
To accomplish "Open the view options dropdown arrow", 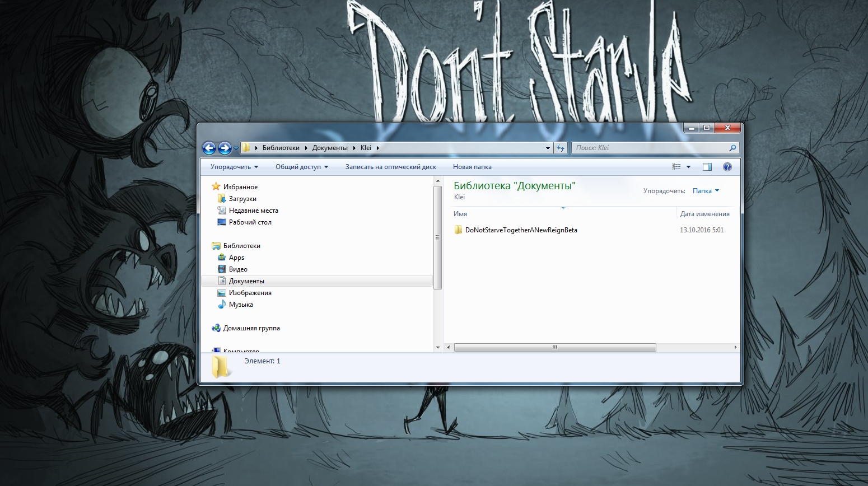I will [x=689, y=167].
